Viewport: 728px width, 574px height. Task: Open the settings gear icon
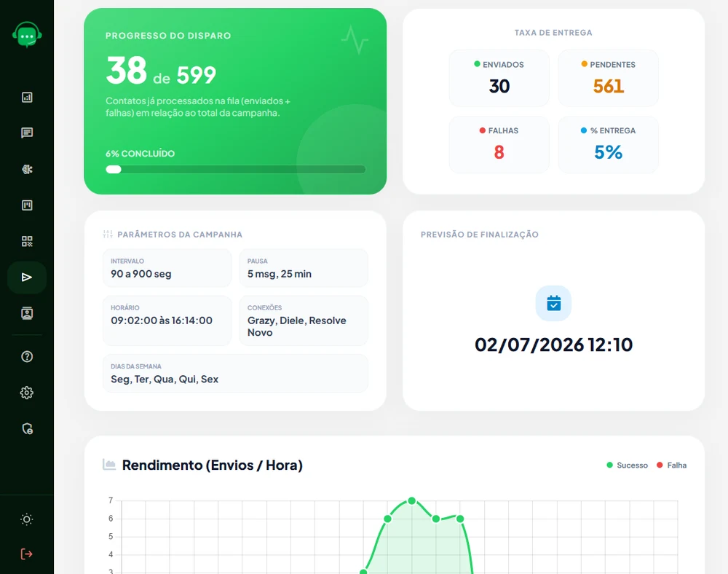[27, 393]
